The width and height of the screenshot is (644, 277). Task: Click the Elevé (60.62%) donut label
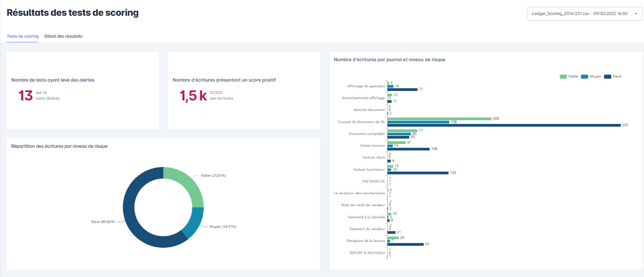click(103, 222)
